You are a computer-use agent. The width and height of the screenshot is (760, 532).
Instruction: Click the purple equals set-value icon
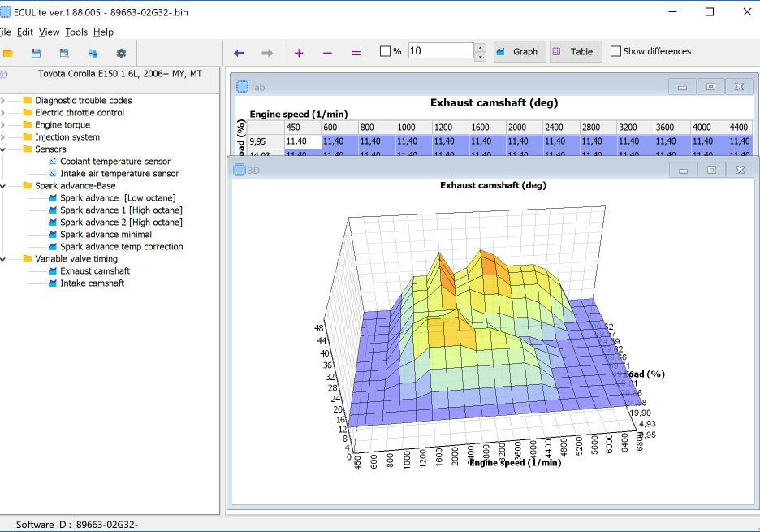click(x=356, y=52)
